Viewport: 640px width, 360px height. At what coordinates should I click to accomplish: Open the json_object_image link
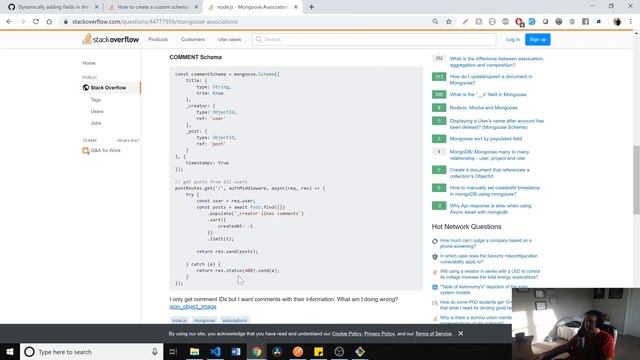tap(193, 307)
